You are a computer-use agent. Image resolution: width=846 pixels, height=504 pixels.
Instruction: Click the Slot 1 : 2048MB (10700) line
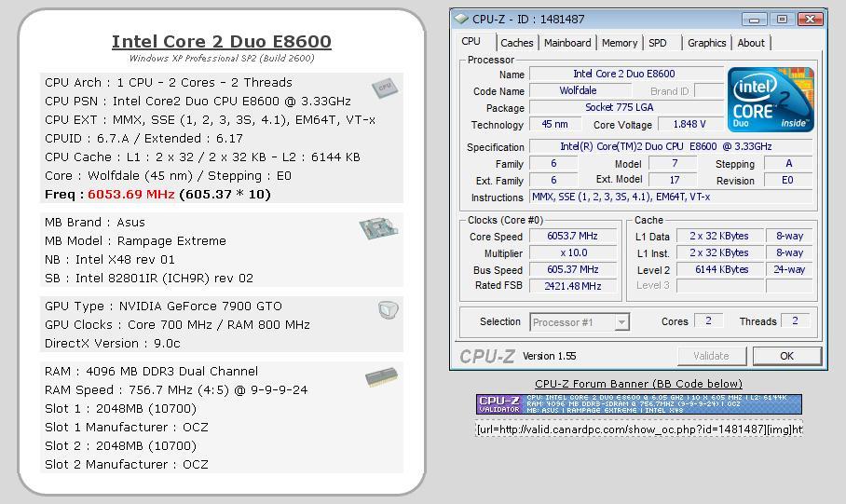[121, 408]
